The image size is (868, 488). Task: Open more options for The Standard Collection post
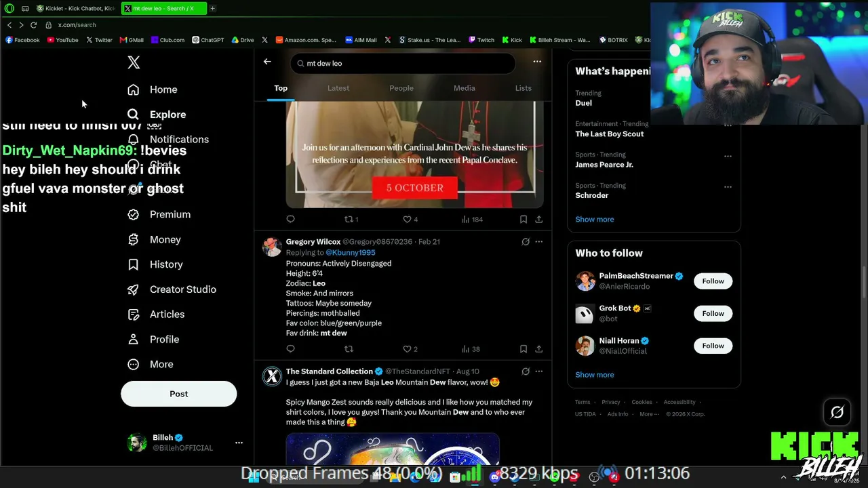tap(539, 371)
